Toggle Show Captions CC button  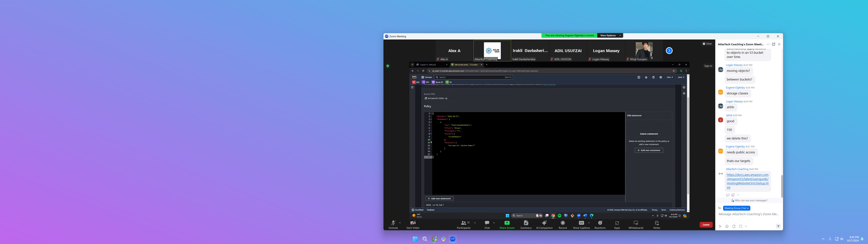pos(581,223)
